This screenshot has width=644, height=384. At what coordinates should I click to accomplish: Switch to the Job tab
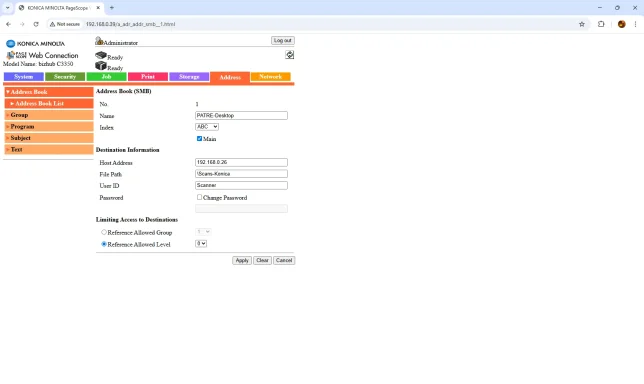click(106, 77)
